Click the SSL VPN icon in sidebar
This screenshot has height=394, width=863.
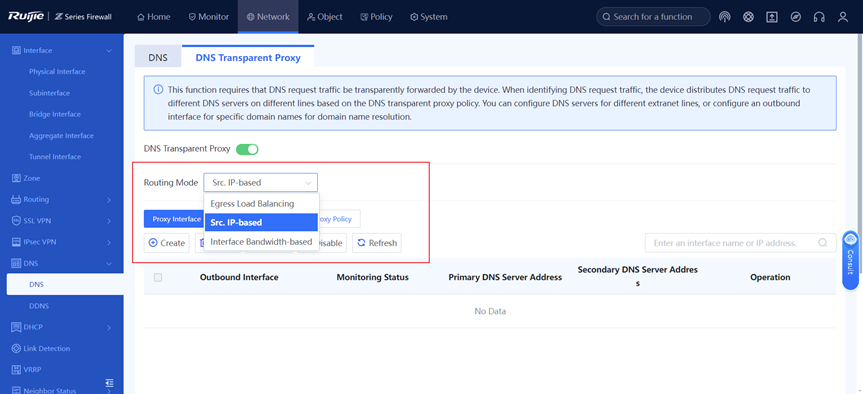pos(16,221)
